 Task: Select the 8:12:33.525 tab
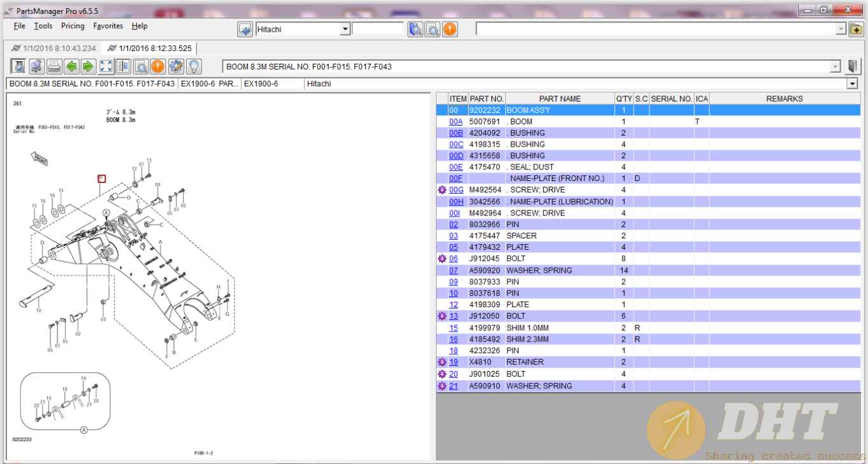click(149, 48)
